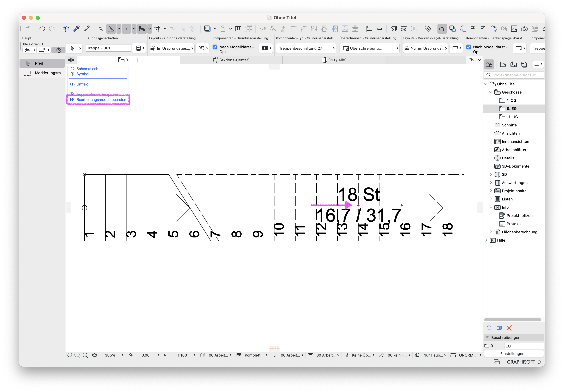Open Projektnotizen in the tree

(519, 216)
